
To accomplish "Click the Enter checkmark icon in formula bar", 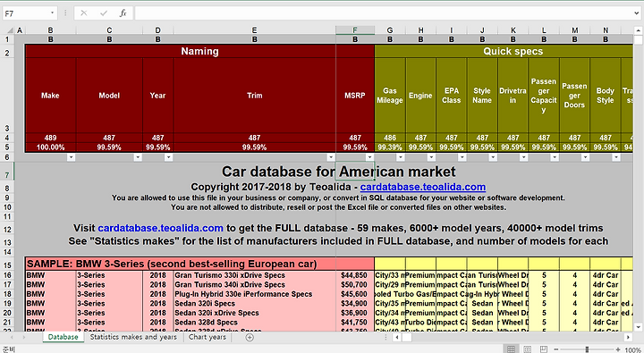I will (x=104, y=13).
